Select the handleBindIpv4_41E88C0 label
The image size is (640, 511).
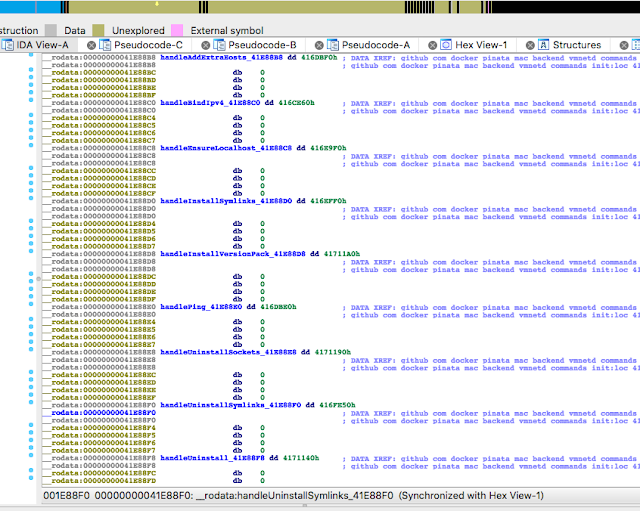(x=210, y=103)
